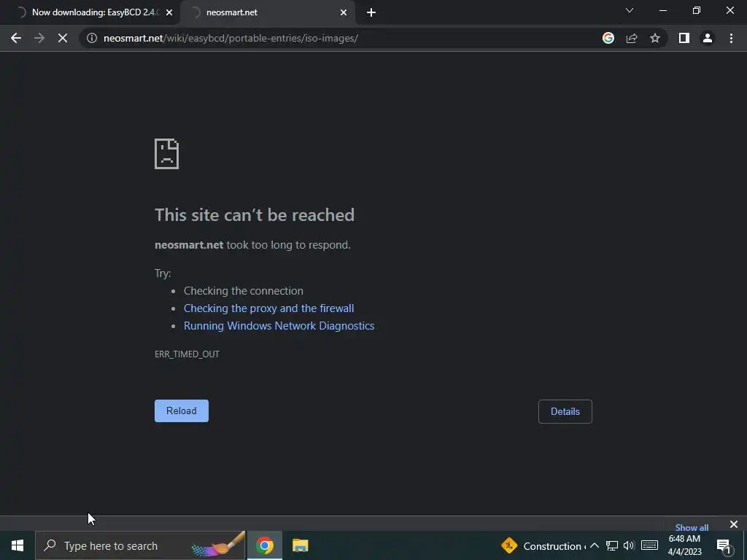Bookmark this tab with star icon
The width and height of the screenshot is (747, 560).
point(655,38)
